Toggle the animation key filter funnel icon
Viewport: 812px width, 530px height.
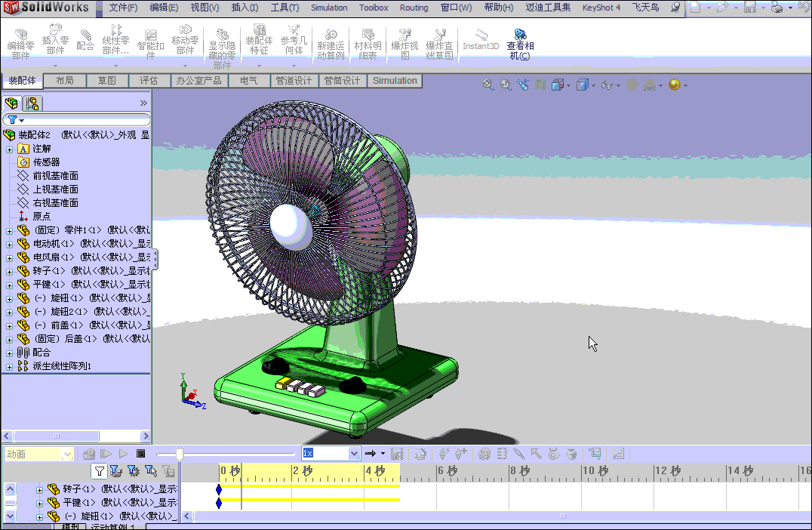(99, 470)
